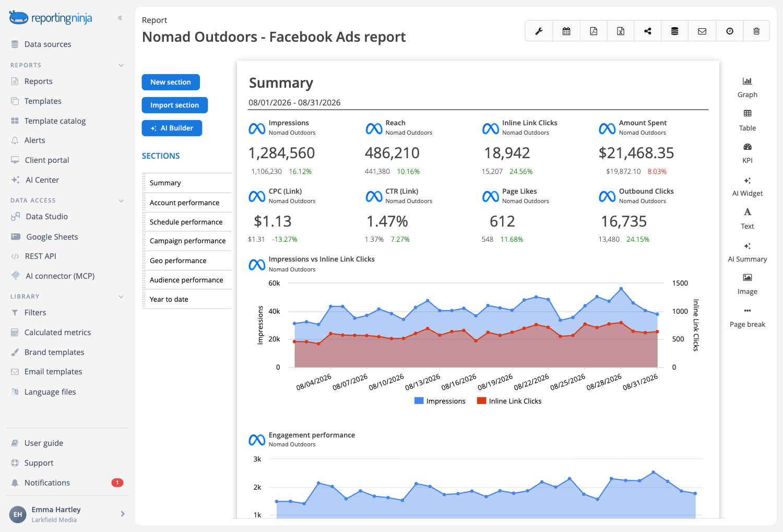This screenshot has width=783, height=532.
Task: Click the Notifications badge showing 1
Action: 117,482
